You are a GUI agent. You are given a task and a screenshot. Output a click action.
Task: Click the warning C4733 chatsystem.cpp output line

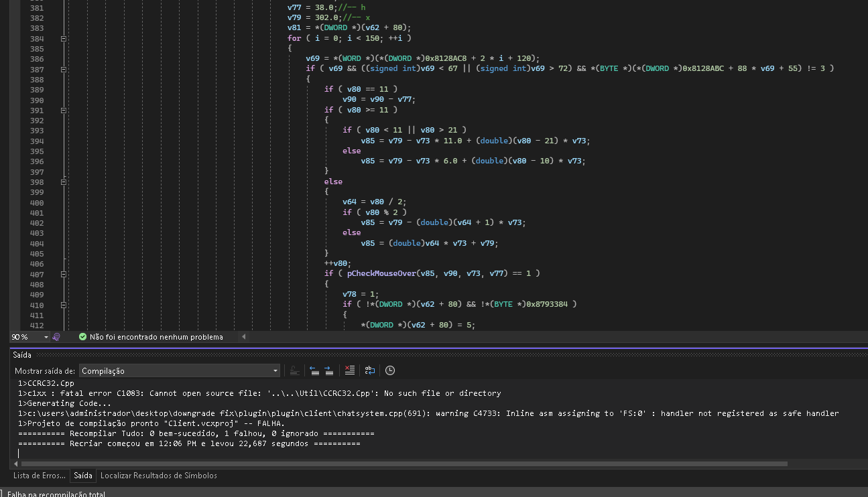tap(429, 413)
